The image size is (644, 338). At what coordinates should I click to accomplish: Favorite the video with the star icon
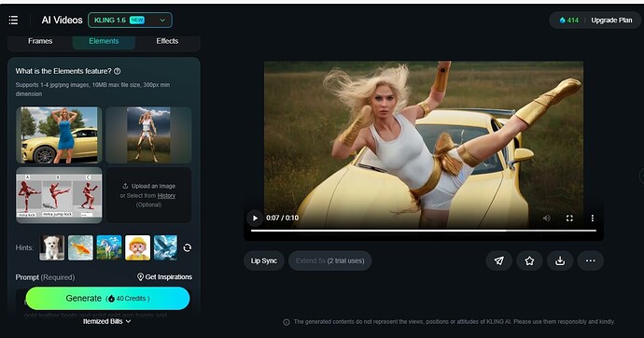[x=529, y=261]
